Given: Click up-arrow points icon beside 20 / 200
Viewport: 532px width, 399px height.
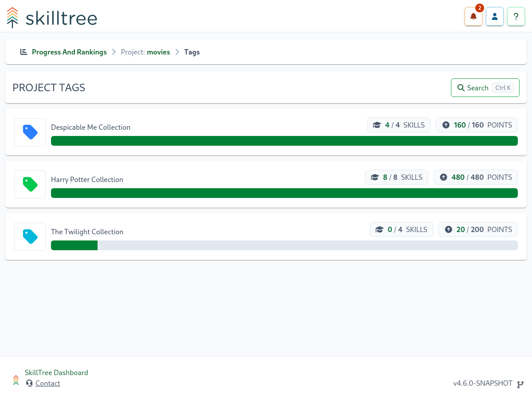Looking at the screenshot, I should (449, 230).
